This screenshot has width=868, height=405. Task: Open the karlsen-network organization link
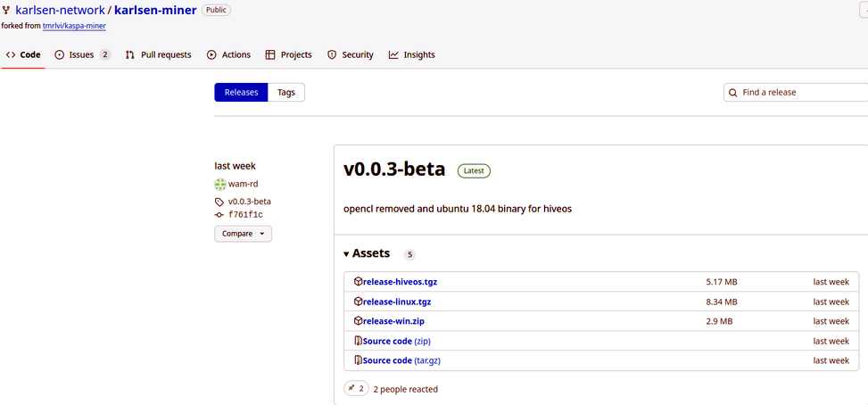tap(60, 10)
